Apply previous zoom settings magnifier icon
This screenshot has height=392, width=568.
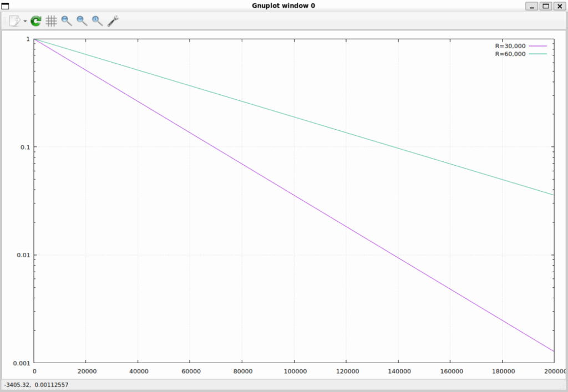(x=67, y=21)
